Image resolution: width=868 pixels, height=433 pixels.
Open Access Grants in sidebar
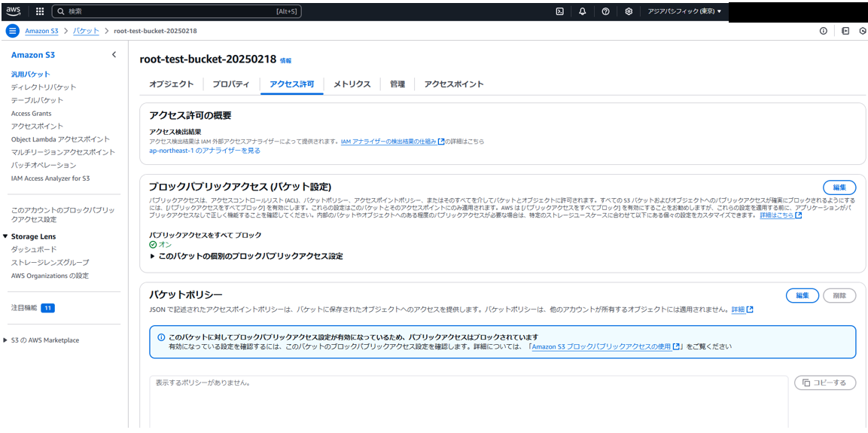(31, 114)
